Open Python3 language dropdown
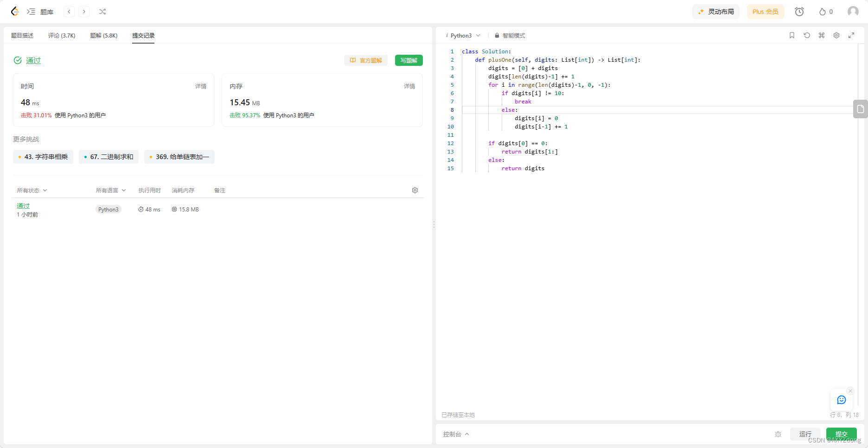The width and height of the screenshot is (868, 448). coord(464,36)
